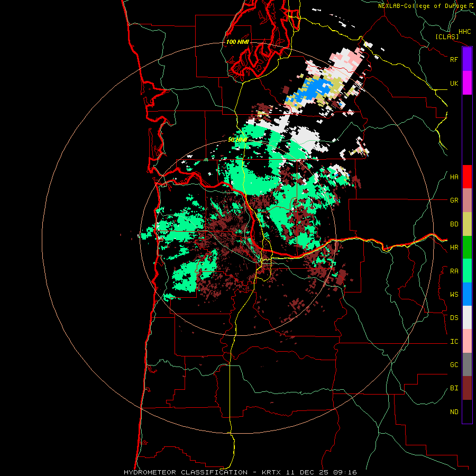Click the RF legend label

pyautogui.click(x=454, y=59)
